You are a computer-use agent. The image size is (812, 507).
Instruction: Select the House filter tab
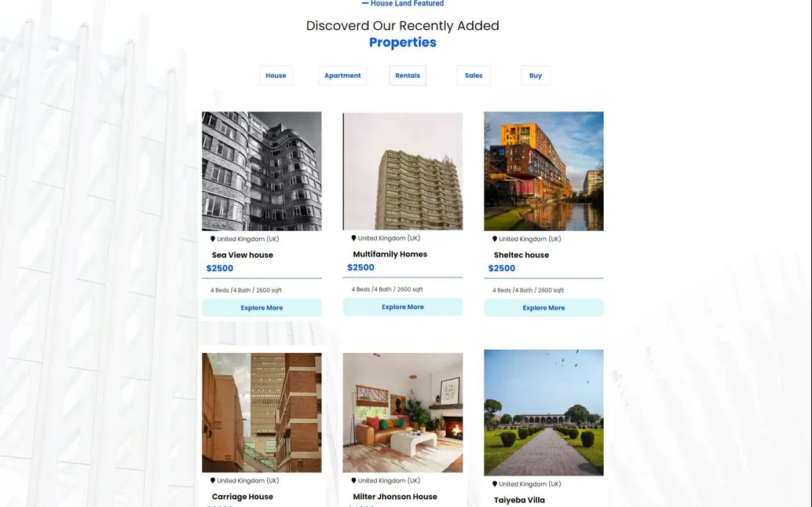click(x=276, y=75)
